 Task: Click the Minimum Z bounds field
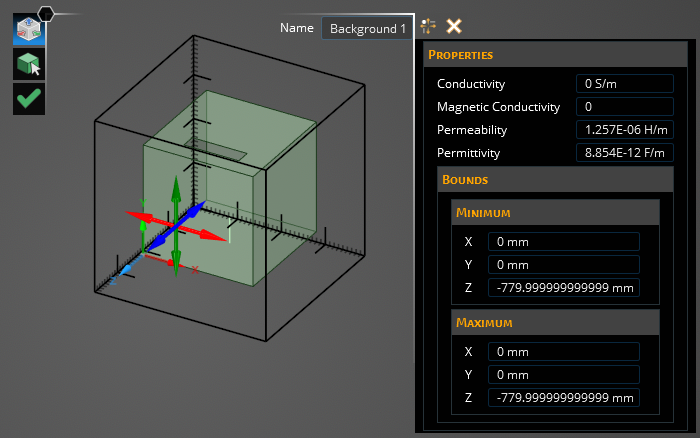(563, 288)
